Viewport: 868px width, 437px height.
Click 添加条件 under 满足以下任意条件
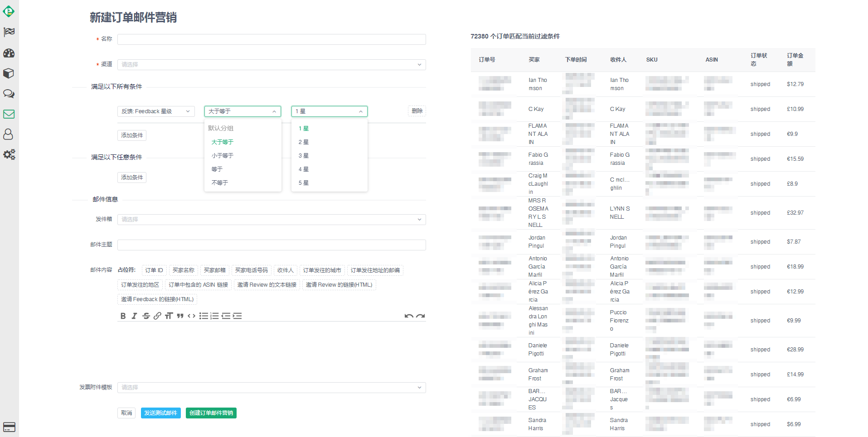pos(132,178)
